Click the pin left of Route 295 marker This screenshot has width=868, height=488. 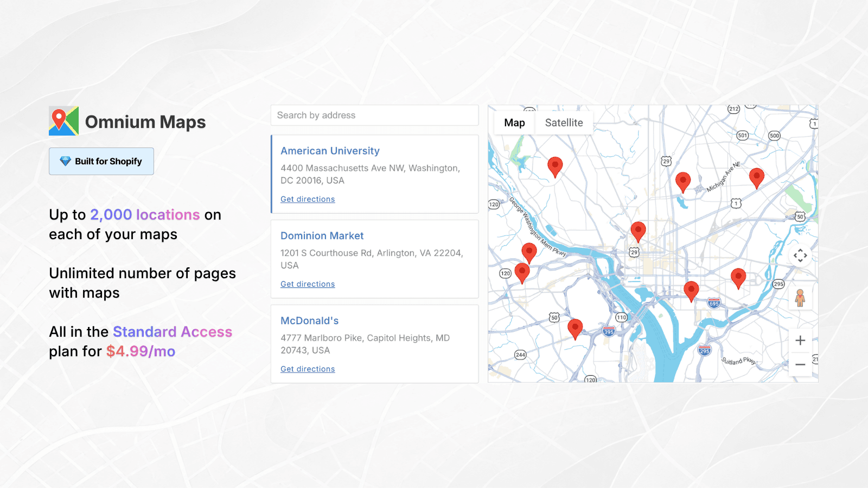[x=738, y=279]
